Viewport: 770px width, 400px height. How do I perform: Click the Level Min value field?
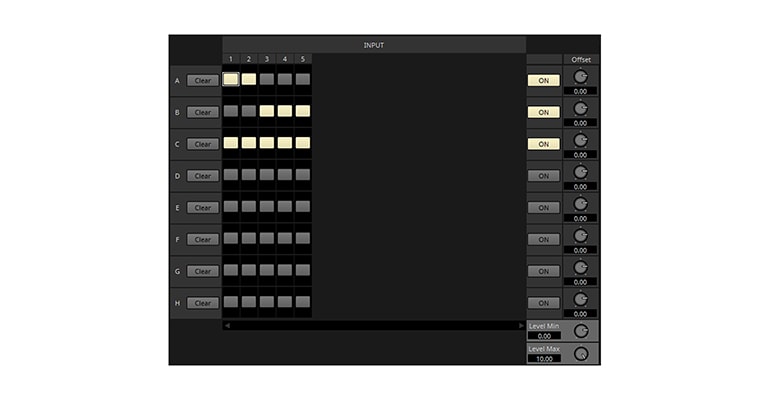click(x=544, y=336)
